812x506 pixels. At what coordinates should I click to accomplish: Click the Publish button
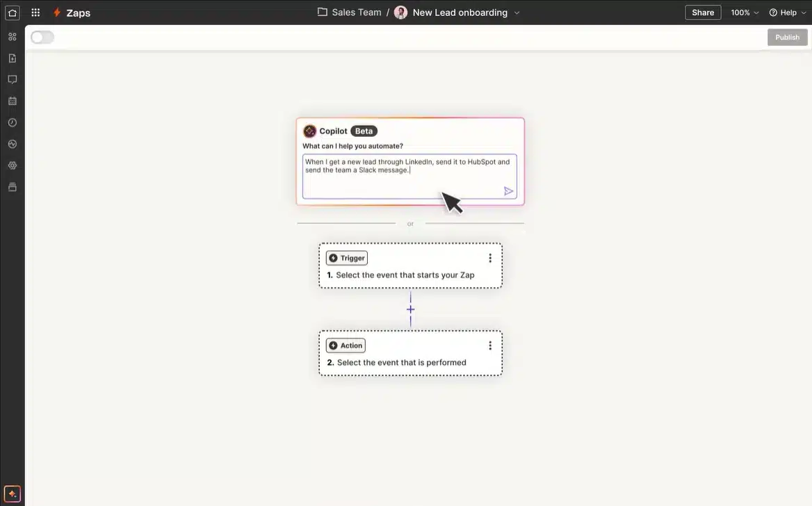(x=787, y=37)
